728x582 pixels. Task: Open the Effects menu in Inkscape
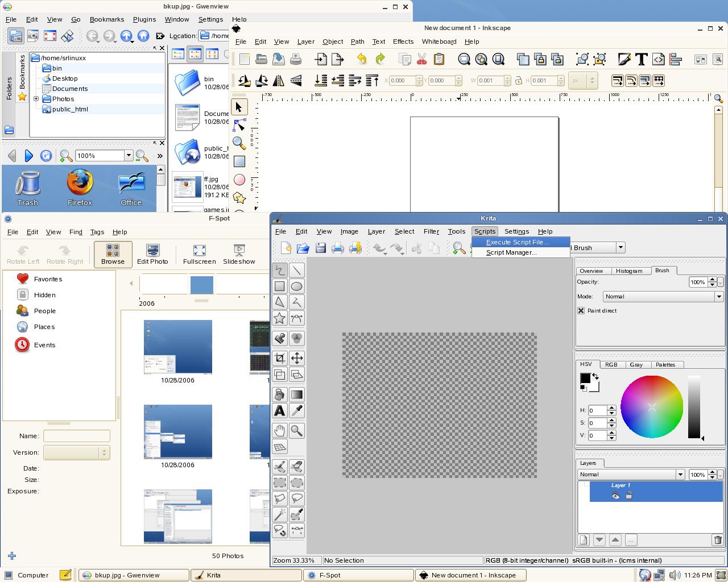click(x=403, y=41)
